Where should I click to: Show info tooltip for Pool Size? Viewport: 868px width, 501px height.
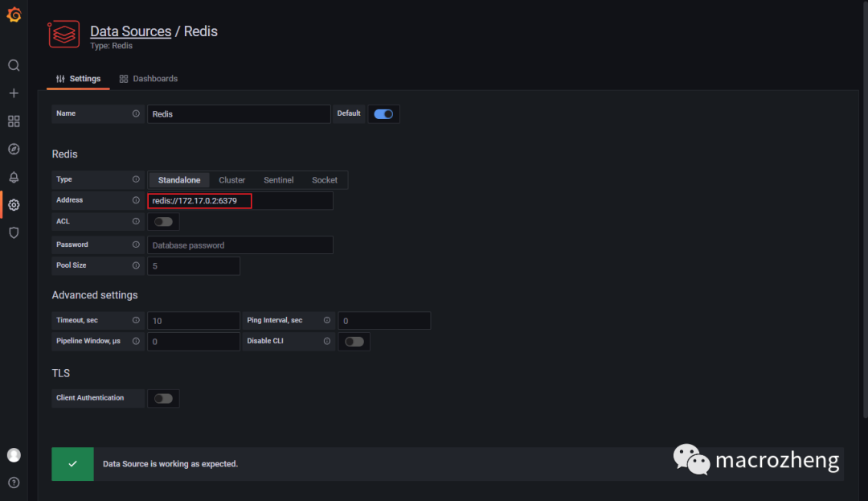136,265
